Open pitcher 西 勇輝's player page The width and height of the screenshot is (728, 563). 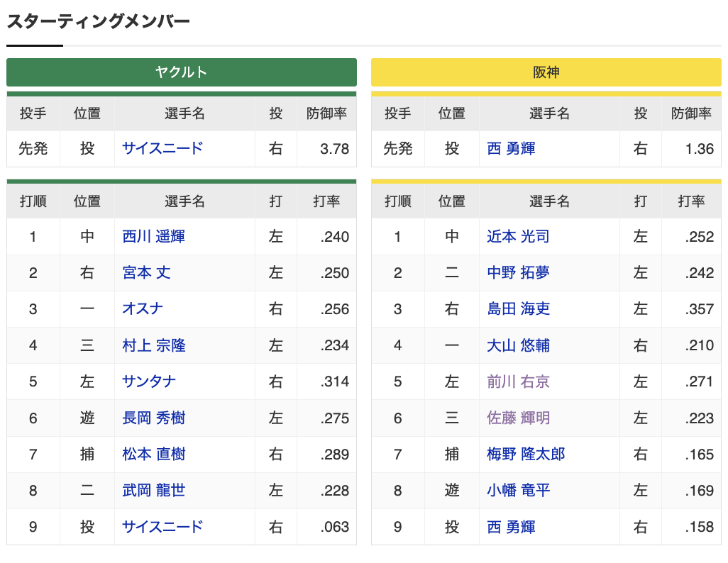click(511, 149)
